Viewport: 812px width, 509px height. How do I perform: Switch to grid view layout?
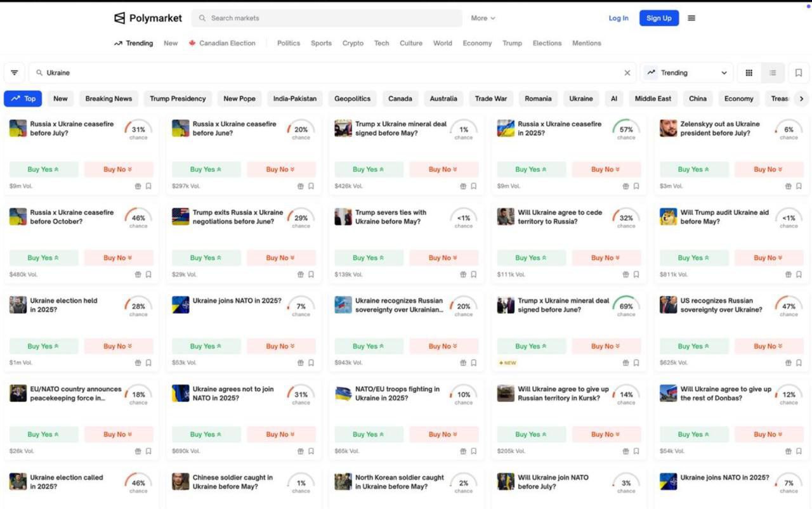749,73
